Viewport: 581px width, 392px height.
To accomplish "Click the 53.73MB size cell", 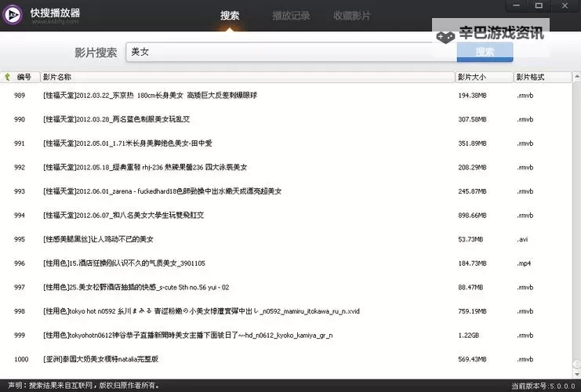I will (470, 239).
